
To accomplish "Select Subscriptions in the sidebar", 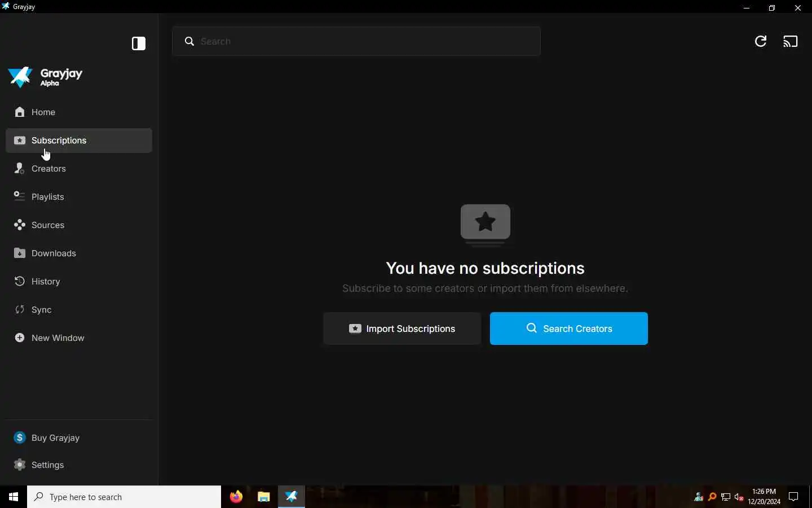I will click(x=79, y=141).
